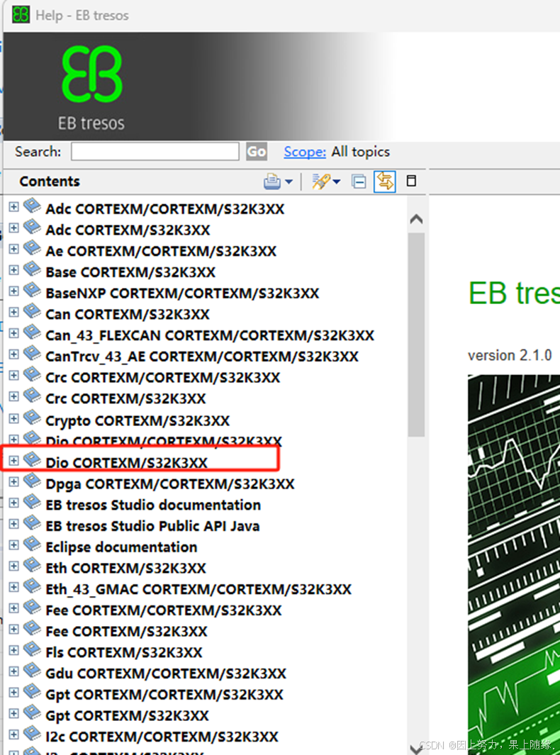Open EB tresos Studio Public API Java

click(152, 526)
